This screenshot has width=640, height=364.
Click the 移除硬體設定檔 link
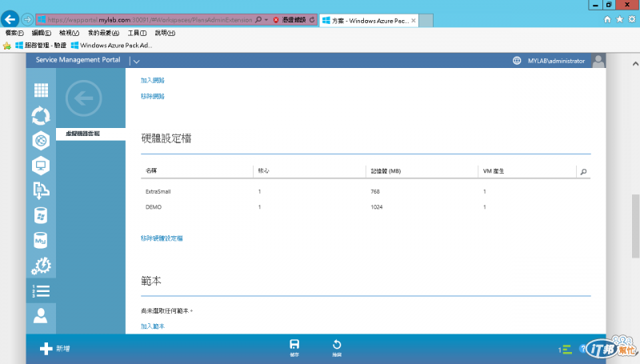tap(162, 238)
